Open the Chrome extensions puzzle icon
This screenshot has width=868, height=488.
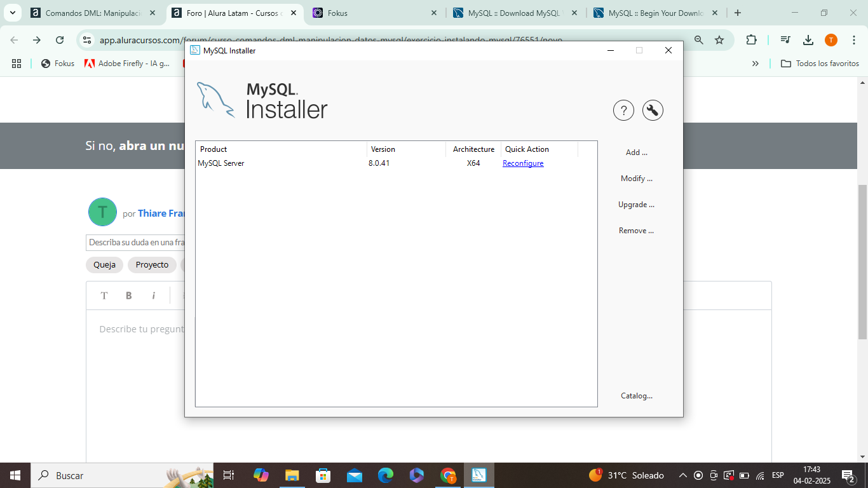751,40
